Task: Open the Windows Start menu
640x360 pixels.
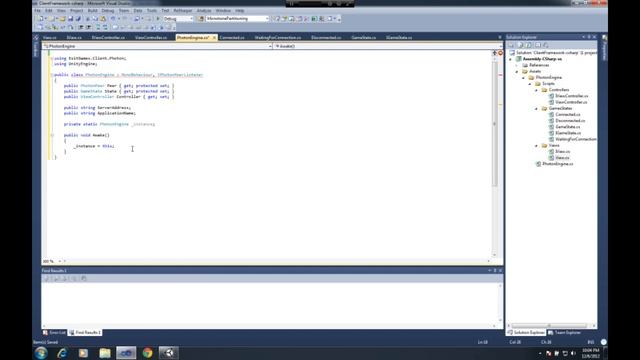Action: coord(41,353)
